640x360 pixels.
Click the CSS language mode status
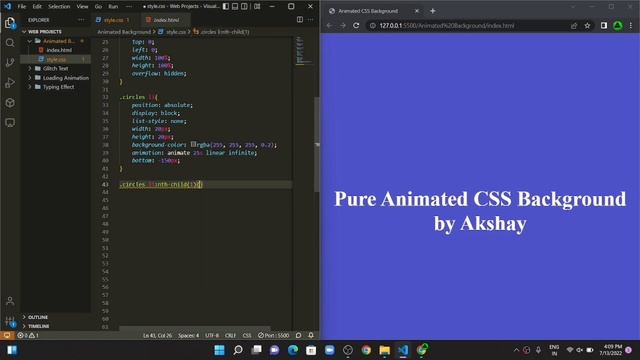tap(247, 336)
